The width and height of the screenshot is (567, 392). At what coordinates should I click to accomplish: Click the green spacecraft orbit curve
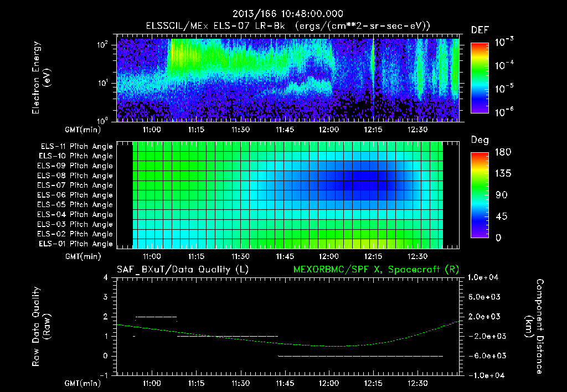[x=329, y=346]
